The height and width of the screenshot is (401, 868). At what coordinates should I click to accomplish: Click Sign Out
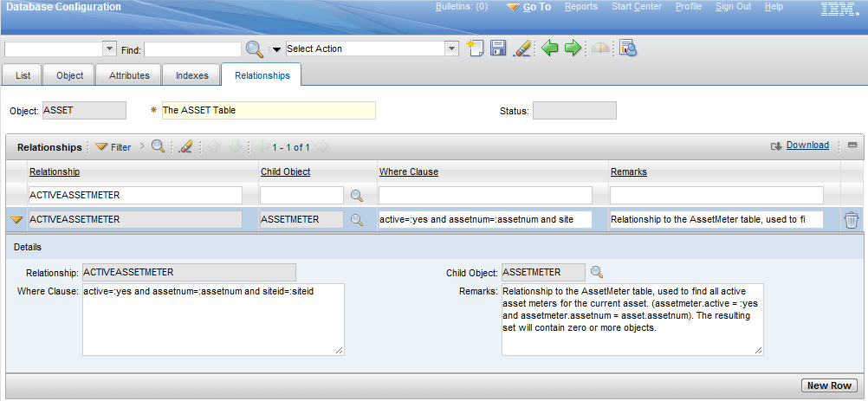[x=733, y=7]
